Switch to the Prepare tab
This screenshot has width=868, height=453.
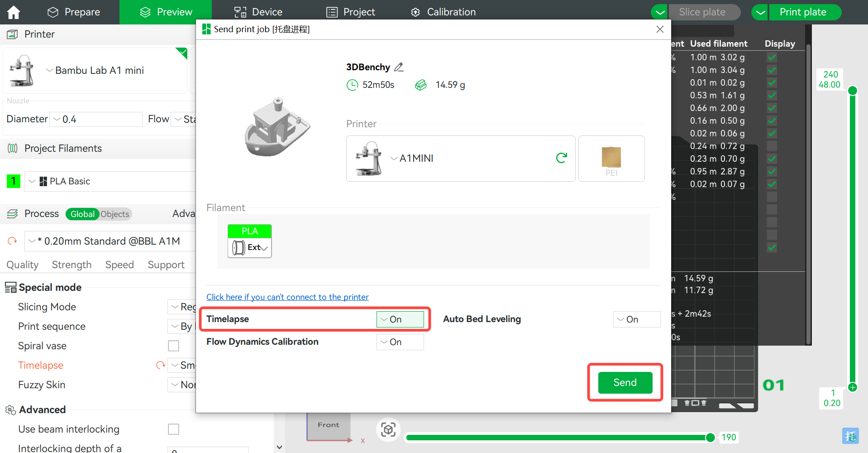pyautogui.click(x=74, y=12)
